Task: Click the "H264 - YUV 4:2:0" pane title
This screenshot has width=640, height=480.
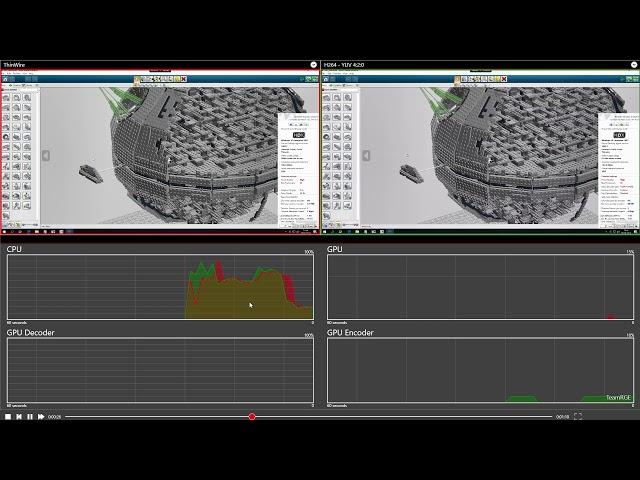Action: pyautogui.click(x=344, y=65)
